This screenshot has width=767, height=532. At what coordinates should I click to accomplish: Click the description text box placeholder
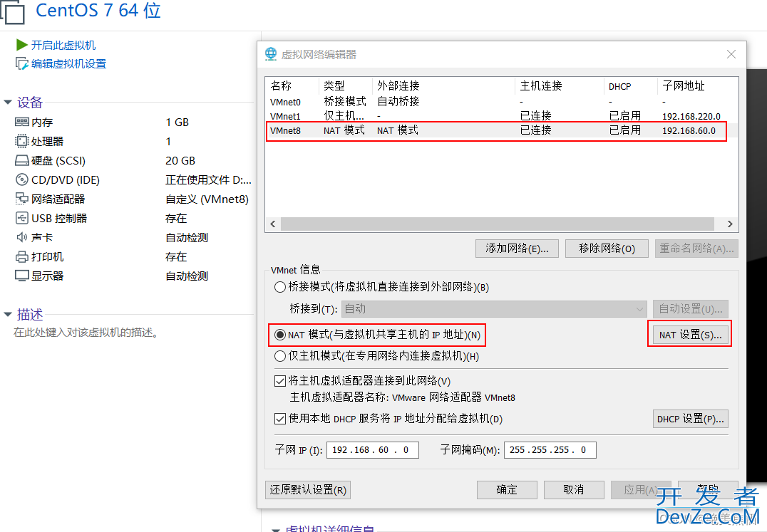coord(86,333)
